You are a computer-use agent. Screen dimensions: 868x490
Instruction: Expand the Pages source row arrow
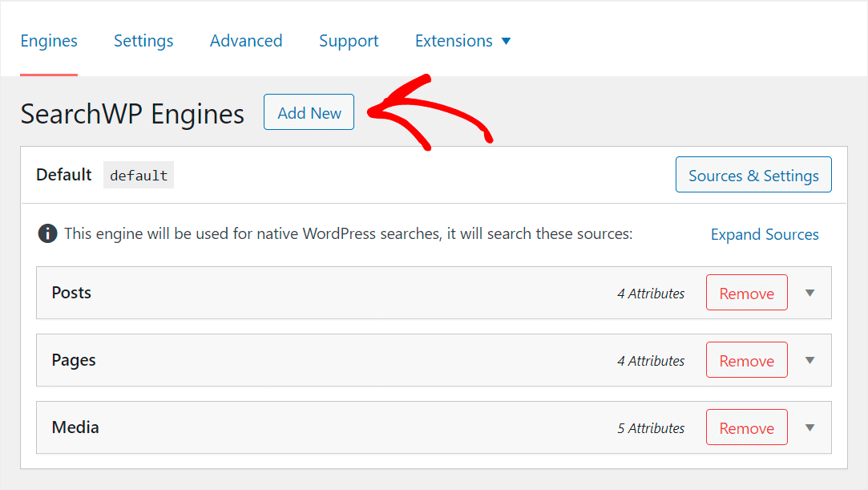click(x=809, y=360)
